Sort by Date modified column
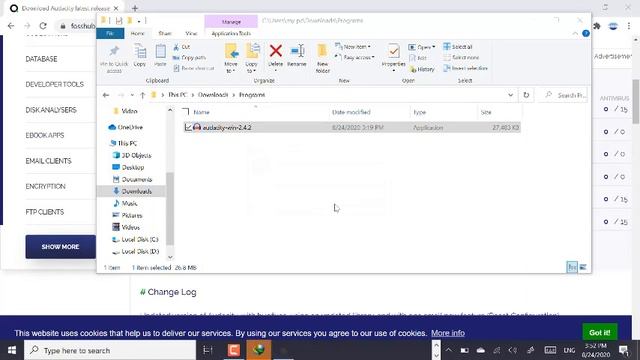Image resolution: width=640 pixels, height=360 pixels. coord(351,112)
